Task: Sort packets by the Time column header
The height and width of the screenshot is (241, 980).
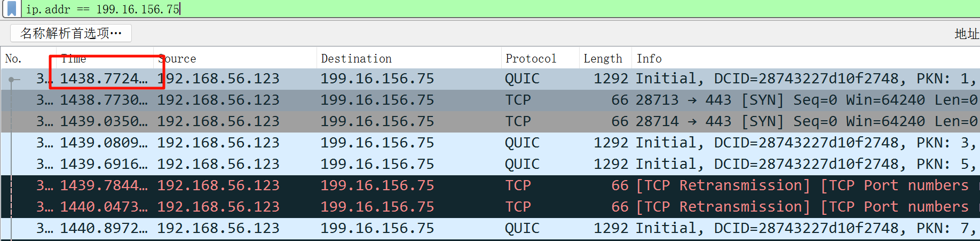Action: 74,59
